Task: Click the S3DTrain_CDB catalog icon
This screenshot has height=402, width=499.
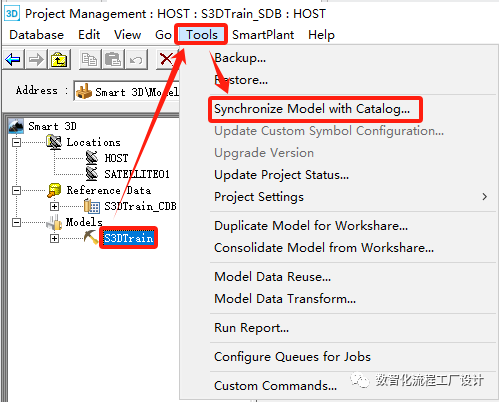Action: click(92, 206)
